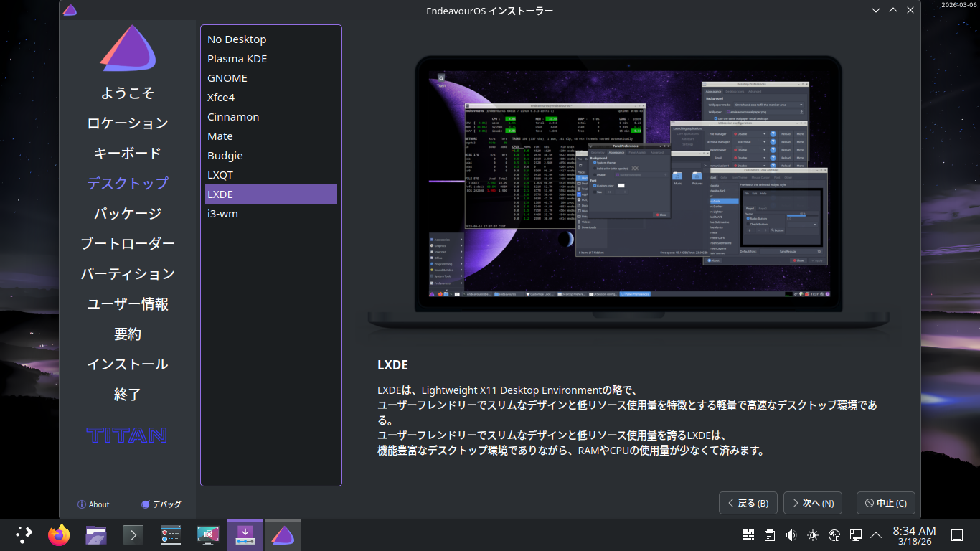Screen dimensions: 980x551
Task: Open the About link in sidebar
Action: 93,504
